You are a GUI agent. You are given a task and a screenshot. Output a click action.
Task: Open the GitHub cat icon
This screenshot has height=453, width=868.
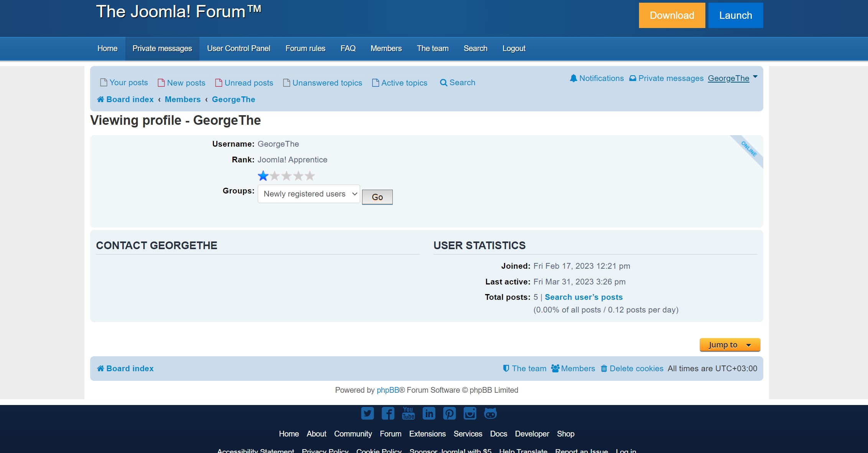(491, 413)
